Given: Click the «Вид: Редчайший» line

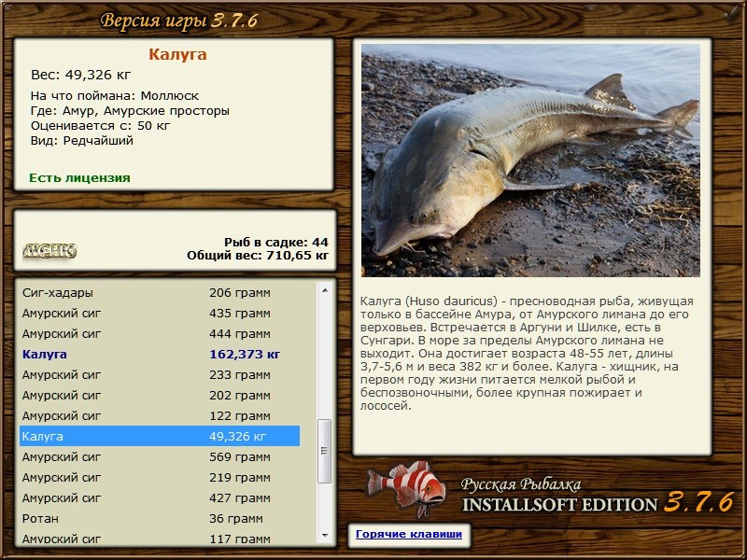Looking at the screenshot, I should 82,141.
